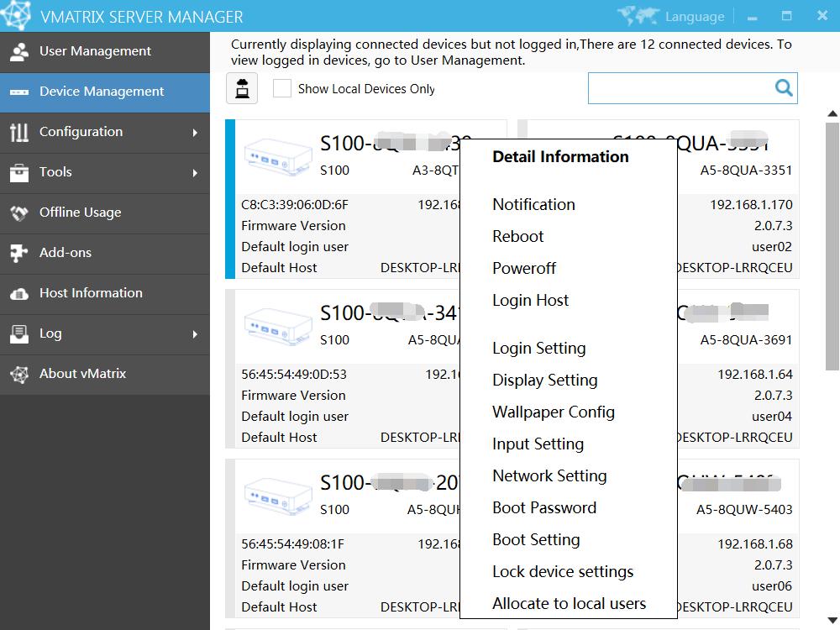Go to Offline Usage page
This screenshot has height=630, width=840.
(81, 213)
